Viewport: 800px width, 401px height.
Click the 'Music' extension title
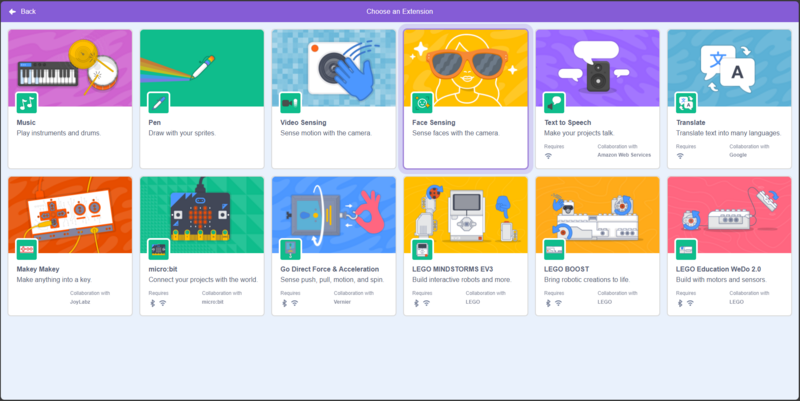[x=26, y=122]
